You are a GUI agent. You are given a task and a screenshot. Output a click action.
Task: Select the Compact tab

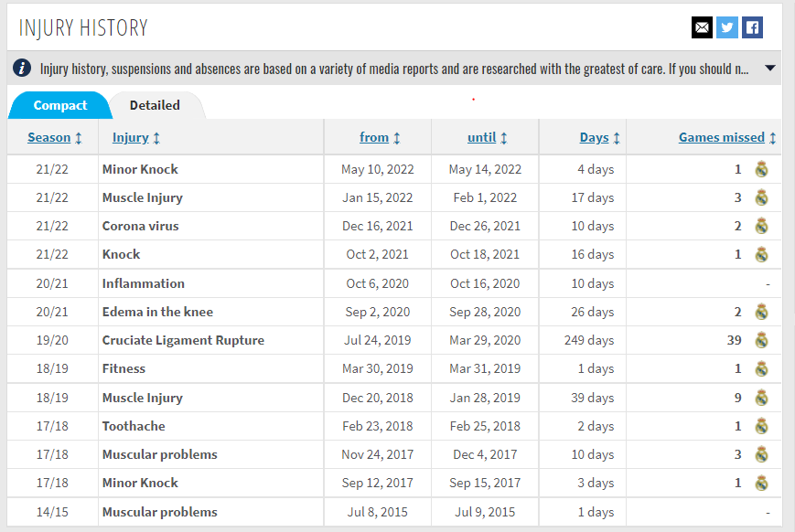point(59,105)
